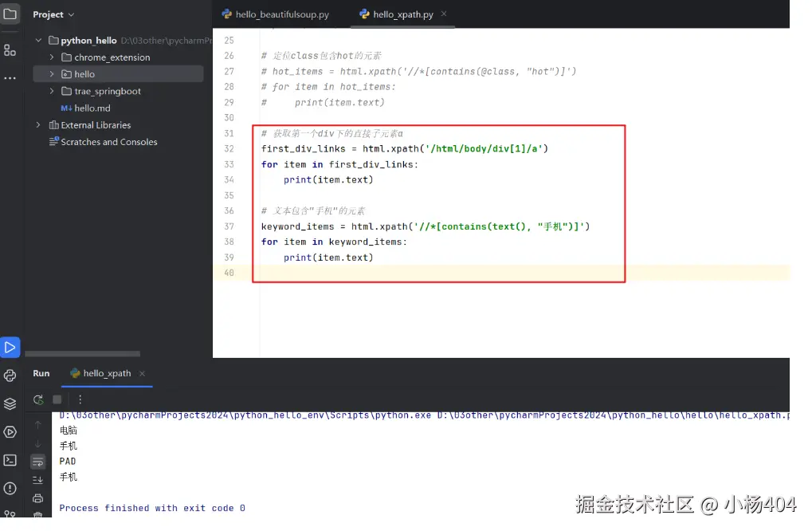Screen dimensions: 812x531
Task: Click 'keyword_items' variable on line 37
Action: coord(298,226)
